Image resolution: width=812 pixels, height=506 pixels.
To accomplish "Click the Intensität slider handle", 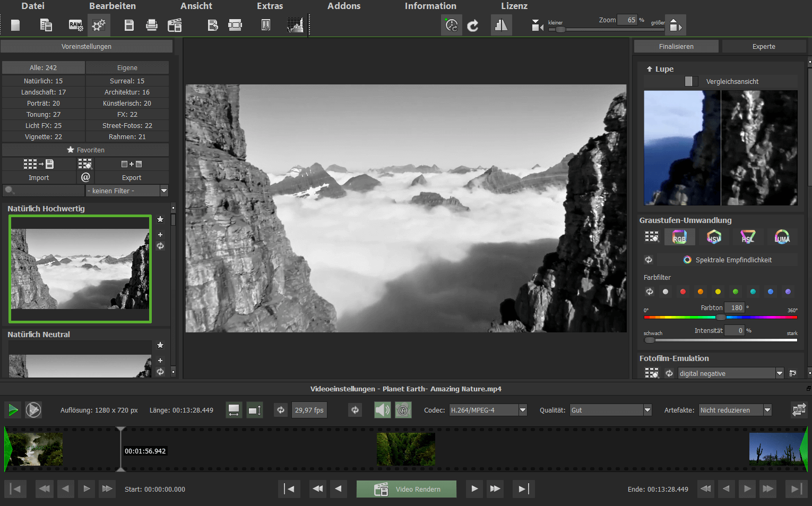I will click(x=650, y=340).
